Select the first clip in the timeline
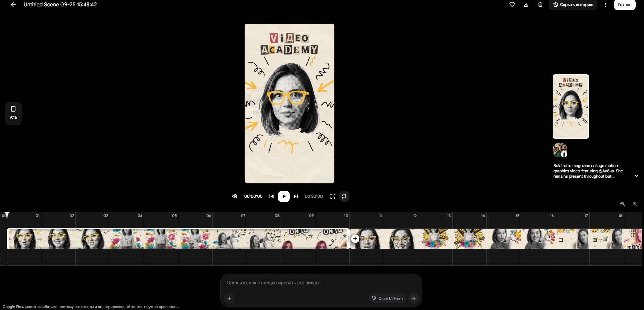The image size is (644, 310). point(178,239)
